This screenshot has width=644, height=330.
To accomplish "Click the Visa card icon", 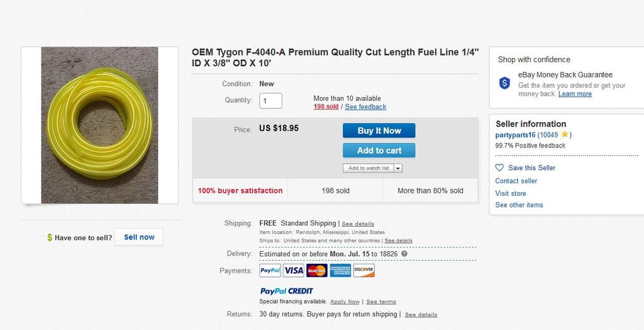I will point(294,270).
